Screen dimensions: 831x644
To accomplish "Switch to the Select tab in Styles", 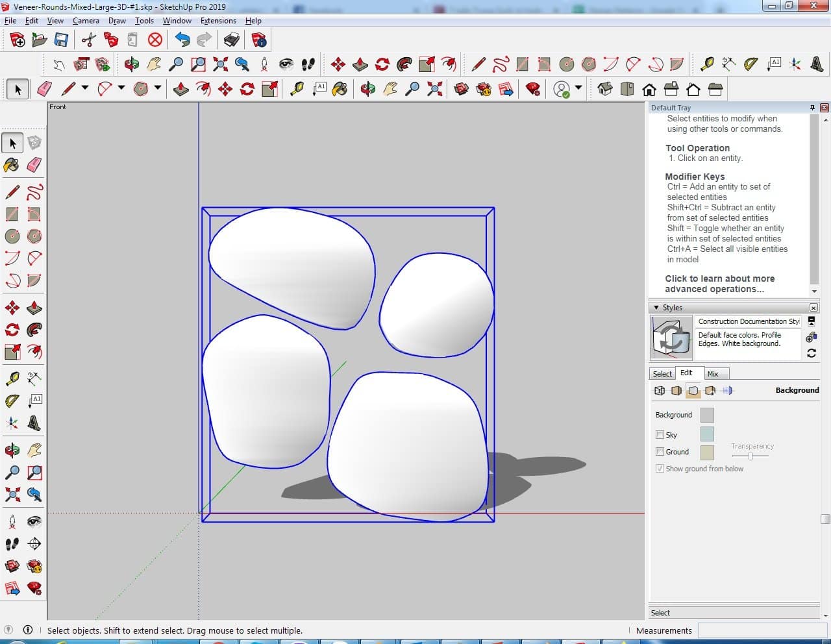I will click(x=662, y=374).
